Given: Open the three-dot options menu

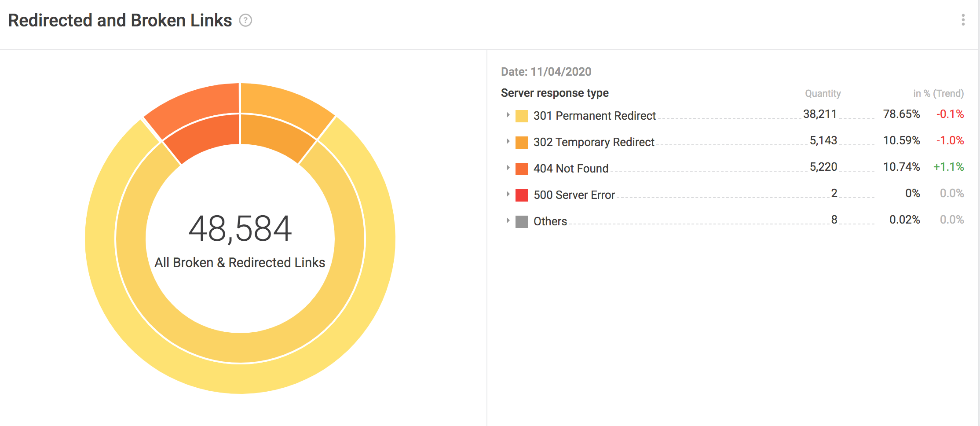Looking at the screenshot, I should pos(963,20).
